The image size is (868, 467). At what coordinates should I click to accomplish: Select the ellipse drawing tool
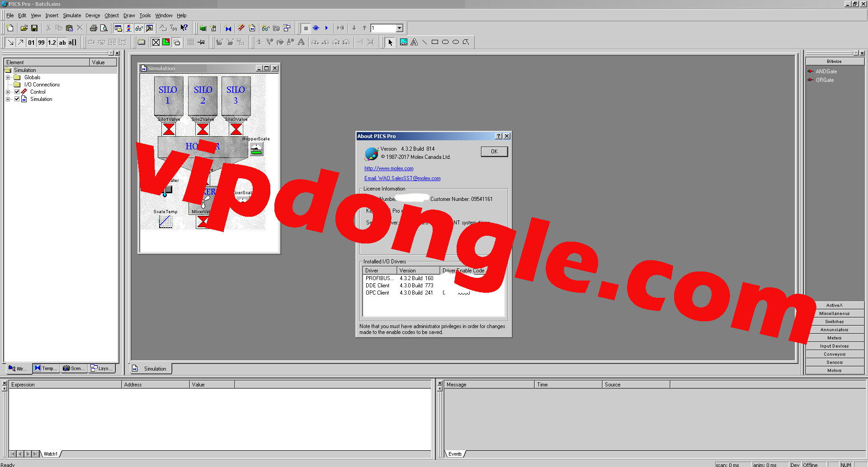[456, 42]
